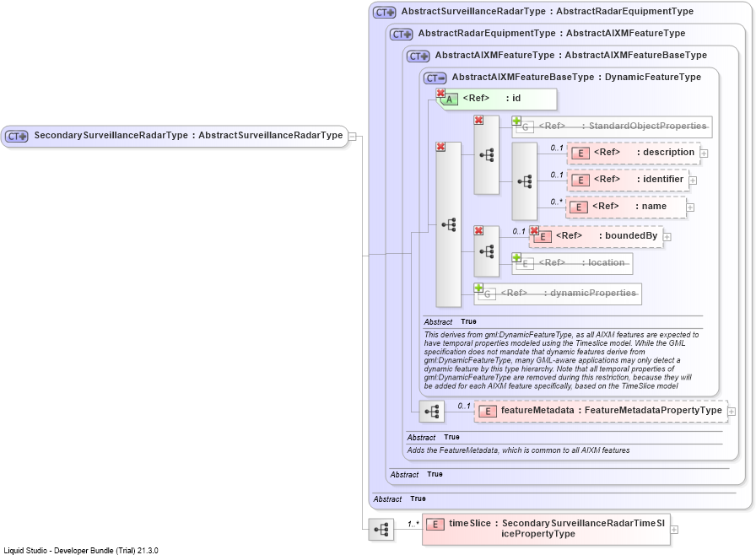Viewport: 756px width, 555px height.
Task: Select AbstractAIXMFeatureType header text
Action: pos(571,55)
